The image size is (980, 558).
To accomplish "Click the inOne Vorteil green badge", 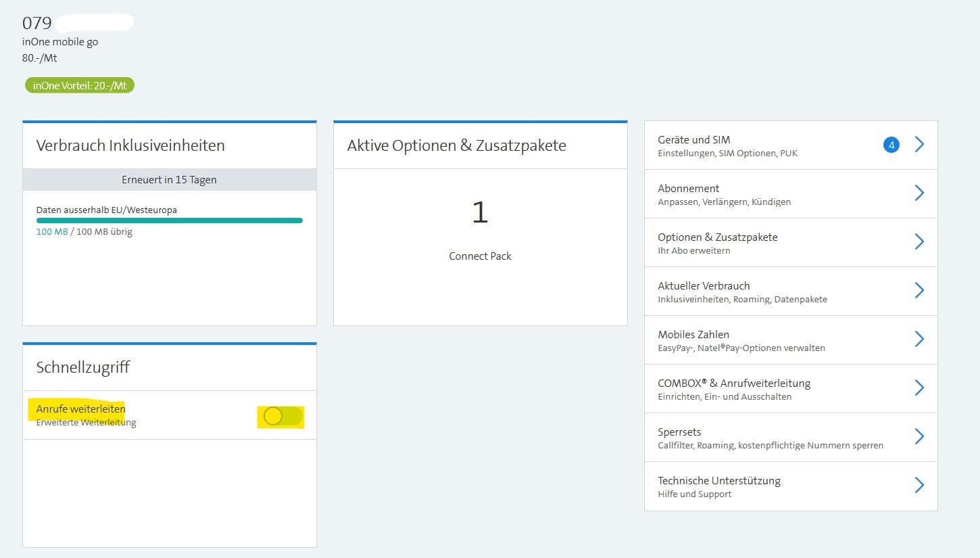I will pyautogui.click(x=80, y=86).
